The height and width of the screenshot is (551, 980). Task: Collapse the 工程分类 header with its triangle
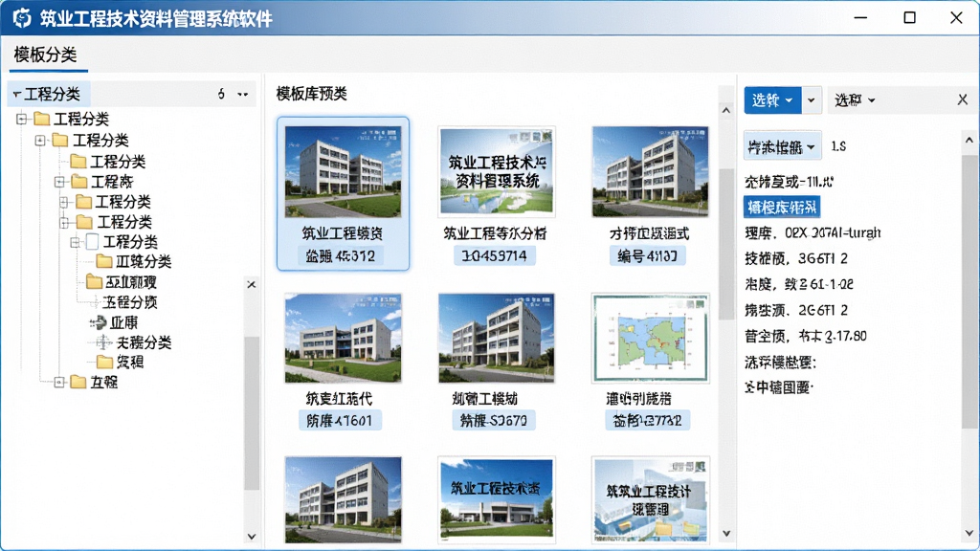[x=17, y=95]
